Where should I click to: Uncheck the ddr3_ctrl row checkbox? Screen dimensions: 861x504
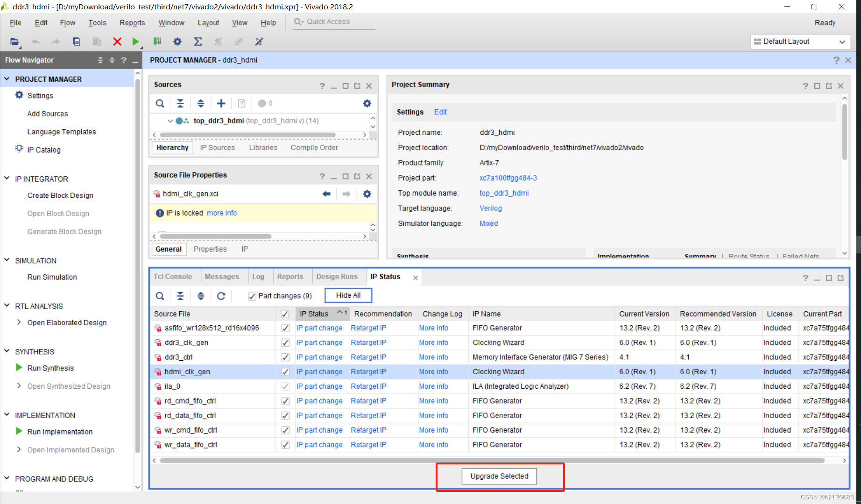(285, 357)
